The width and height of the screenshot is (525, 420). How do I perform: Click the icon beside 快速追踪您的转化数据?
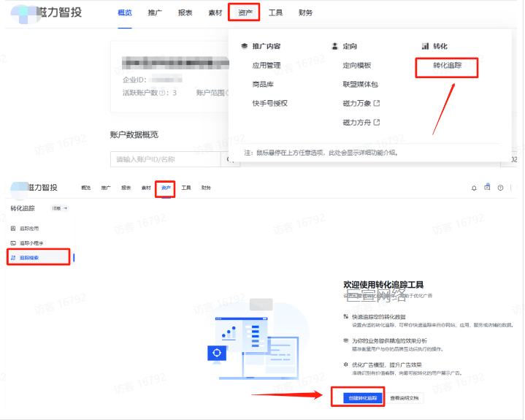(346, 316)
